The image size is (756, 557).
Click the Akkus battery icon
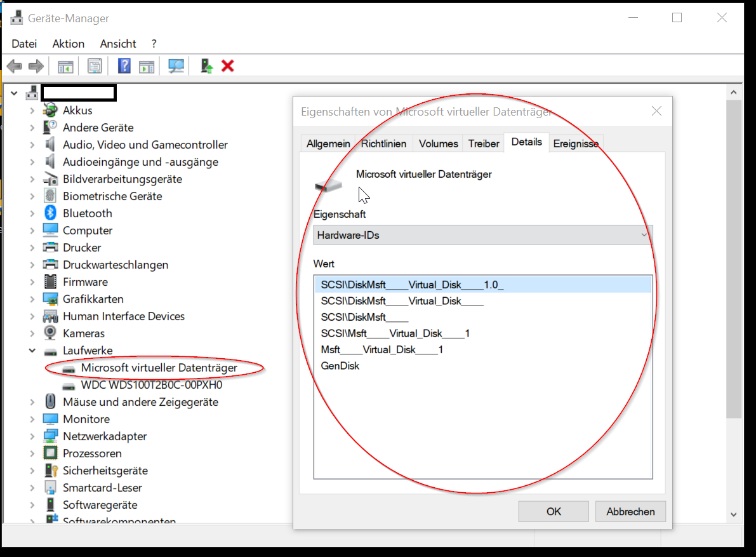[50, 111]
